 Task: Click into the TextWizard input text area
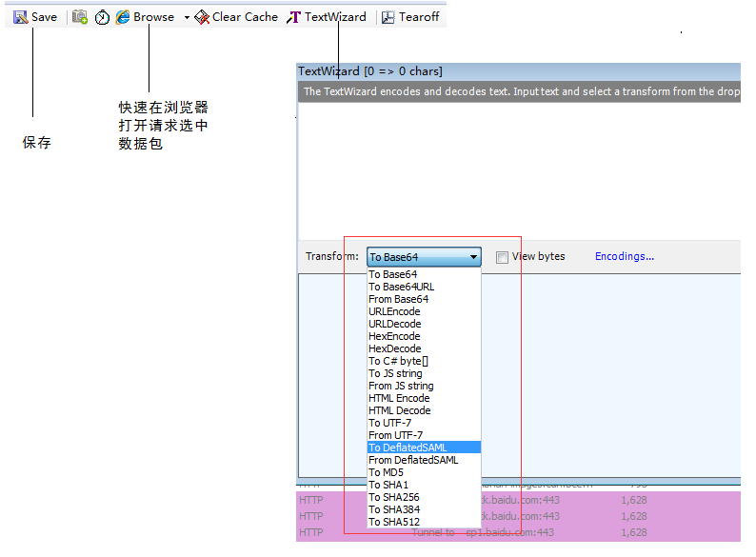(x=519, y=171)
